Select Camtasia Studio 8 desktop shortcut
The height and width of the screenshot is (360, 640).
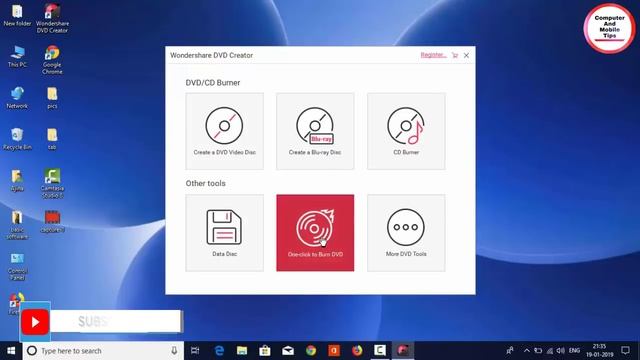tap(52, 184)
